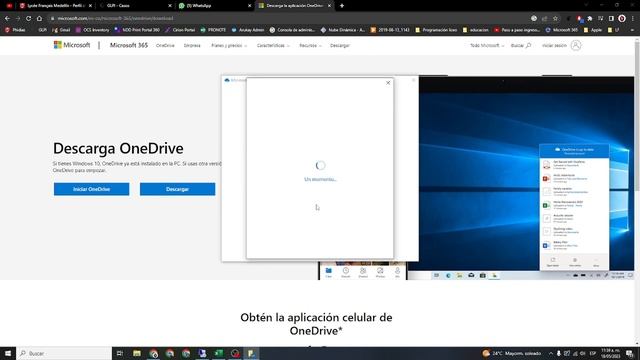Open the Gmail bookmark
The height and width of the screenshot is (360, 640).
62,30
